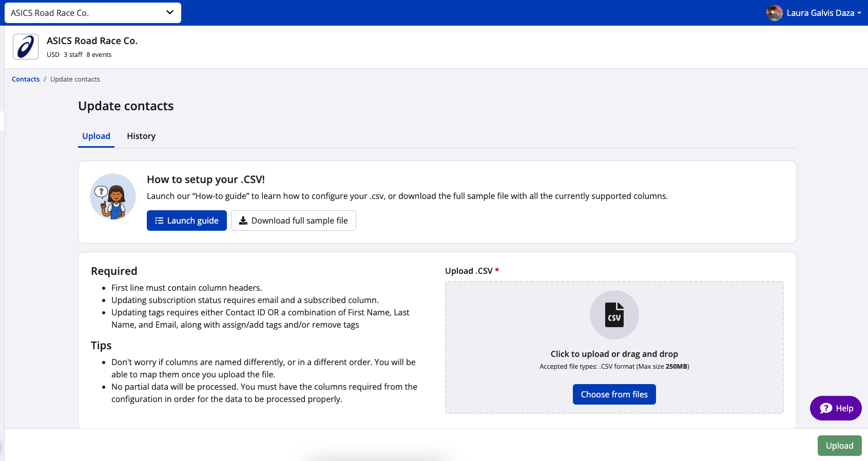
Task: Click the chevron arrow in organization dropdown
Action: point(170,12)
